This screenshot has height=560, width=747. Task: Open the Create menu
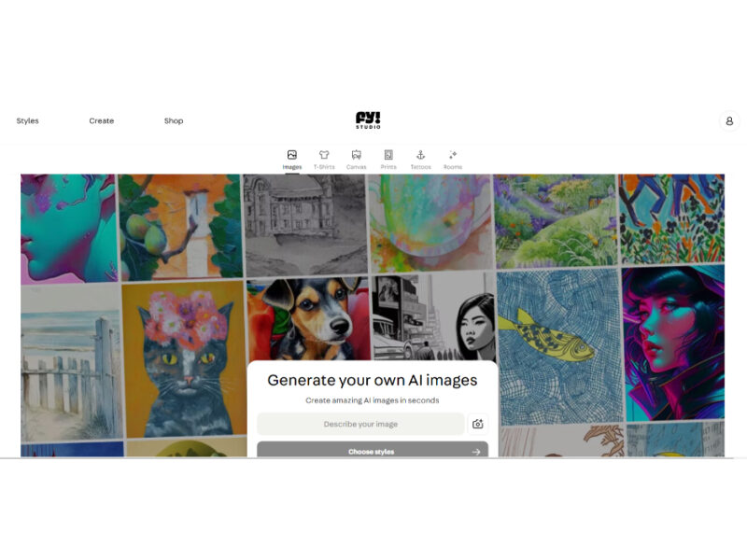[x=102, y=121]
